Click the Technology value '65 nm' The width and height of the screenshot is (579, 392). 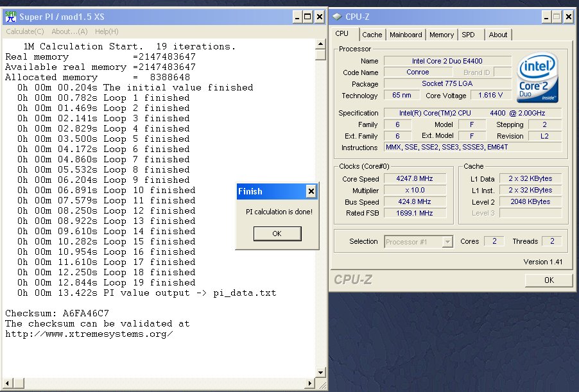[x=402, y=95]
